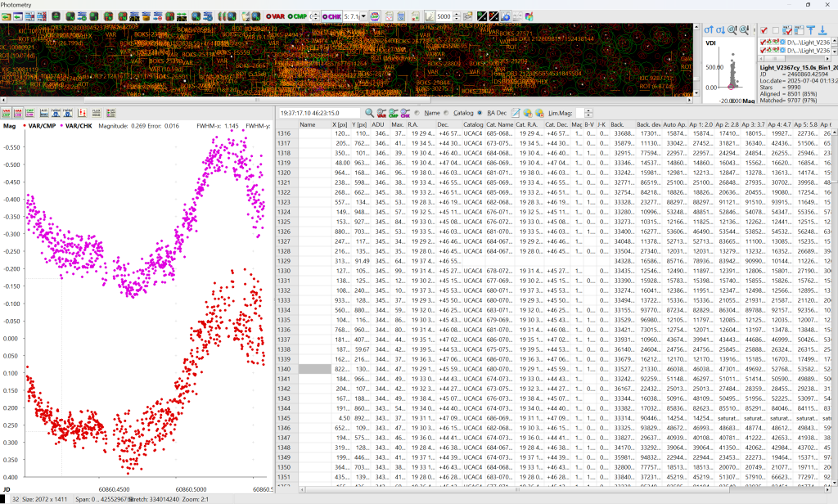Image resolution: width=838 pixels, height=504 pixels.
Task: Click the error bars plot icon
Action: (x=82, y=113)
